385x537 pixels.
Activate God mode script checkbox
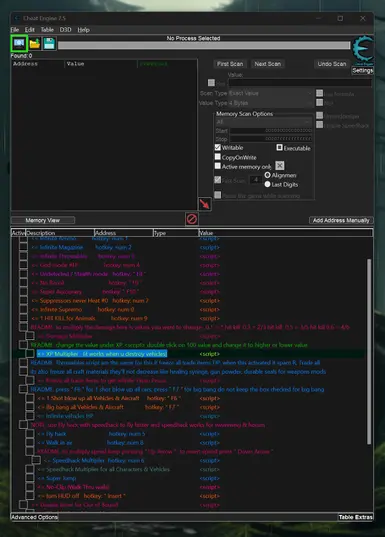point(23,265)
